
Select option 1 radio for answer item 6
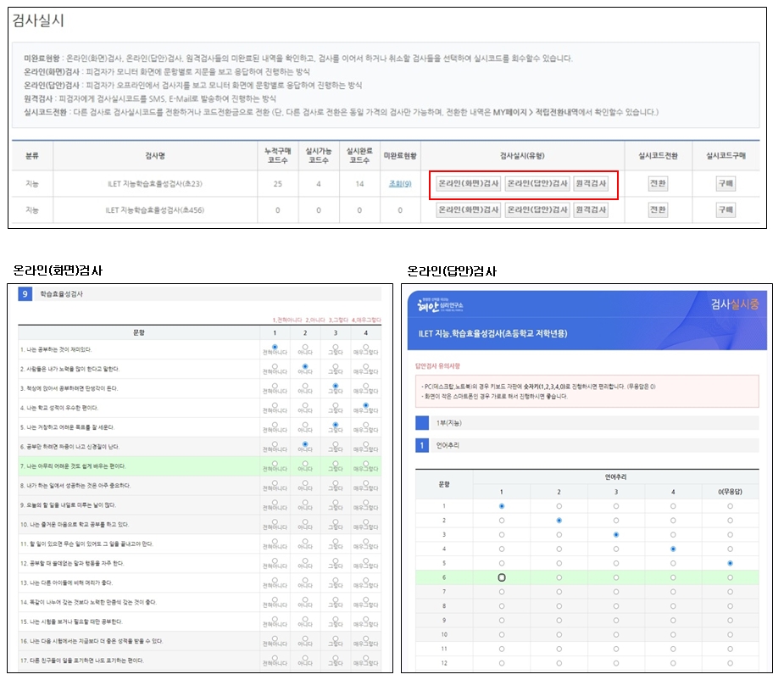pyautogui.click(x=502, y=577)
